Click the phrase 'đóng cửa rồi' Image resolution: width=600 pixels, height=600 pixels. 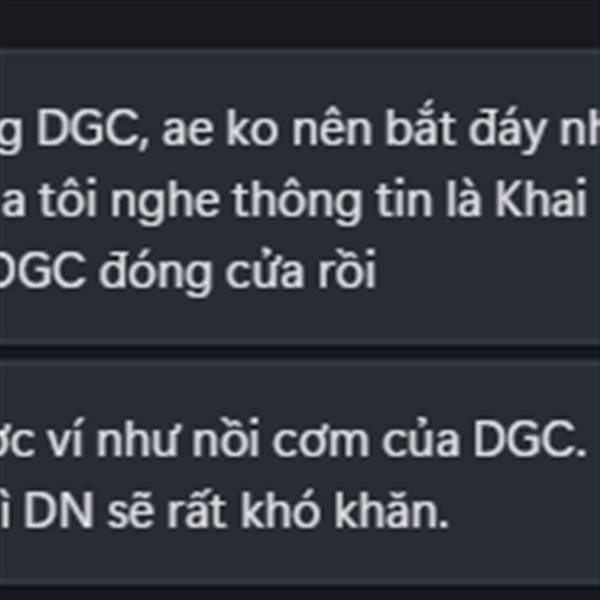click(x=238, y=271)
